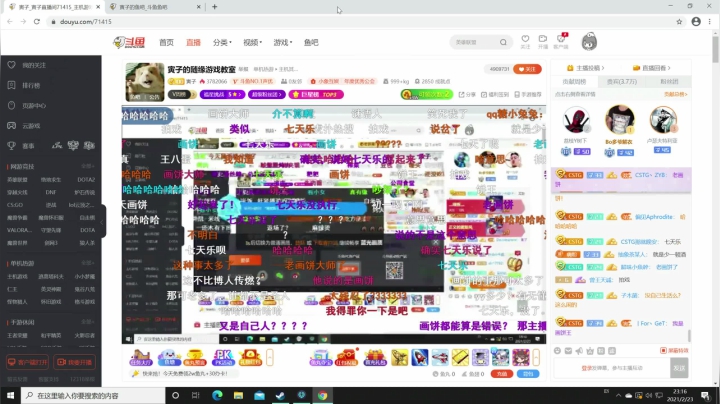720x404 pixels.
Task: Expand the gift list arrow below the player
Action: pyautogui.click(x=536, y=357)
